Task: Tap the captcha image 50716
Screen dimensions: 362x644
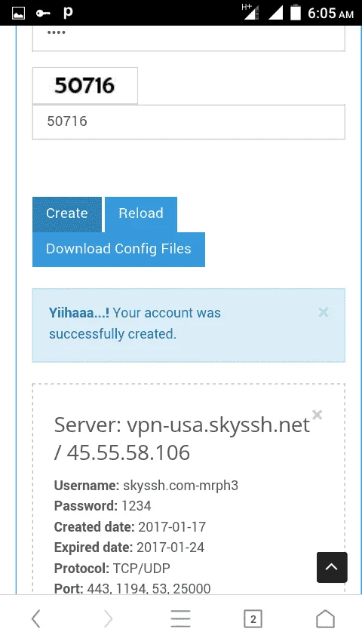Action: 85,85
